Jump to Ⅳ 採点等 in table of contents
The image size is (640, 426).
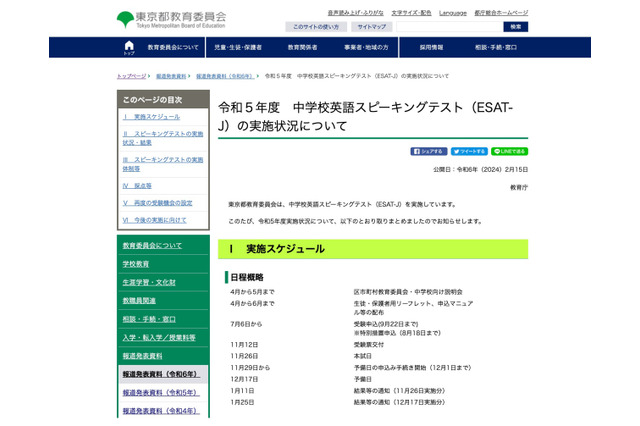pos(137,185)
